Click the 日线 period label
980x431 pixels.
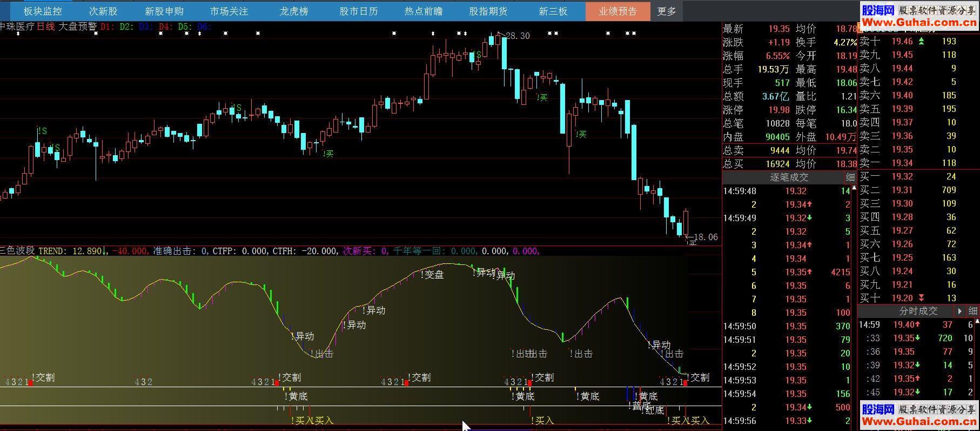pyautogui.click(x=46, y=26)
